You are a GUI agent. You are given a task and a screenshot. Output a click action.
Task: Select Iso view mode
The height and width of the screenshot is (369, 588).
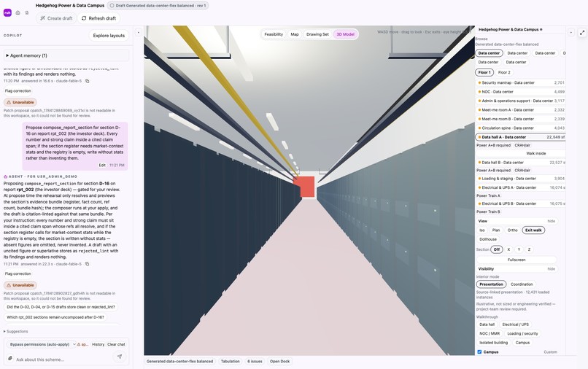pos(482,230)
